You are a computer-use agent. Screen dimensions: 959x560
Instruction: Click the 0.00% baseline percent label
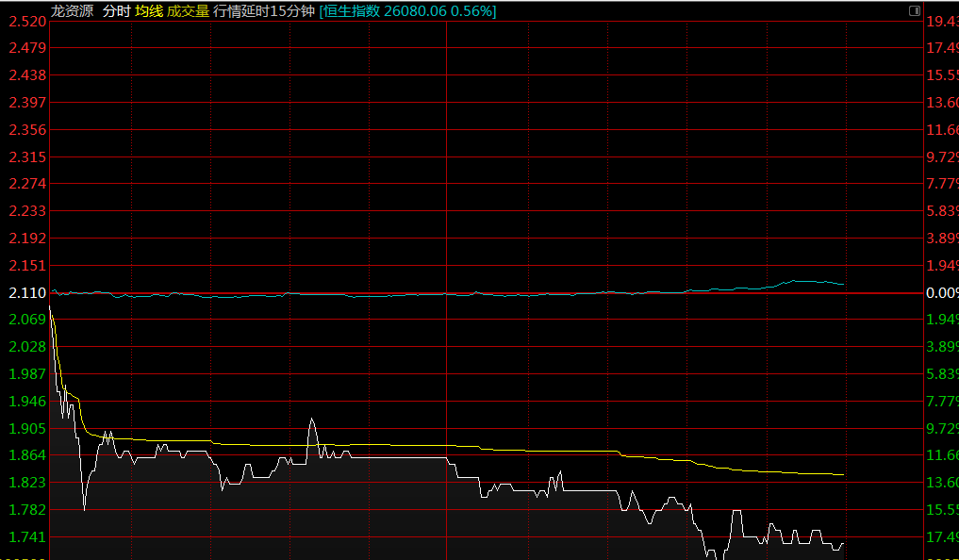[x=942, y=293]
